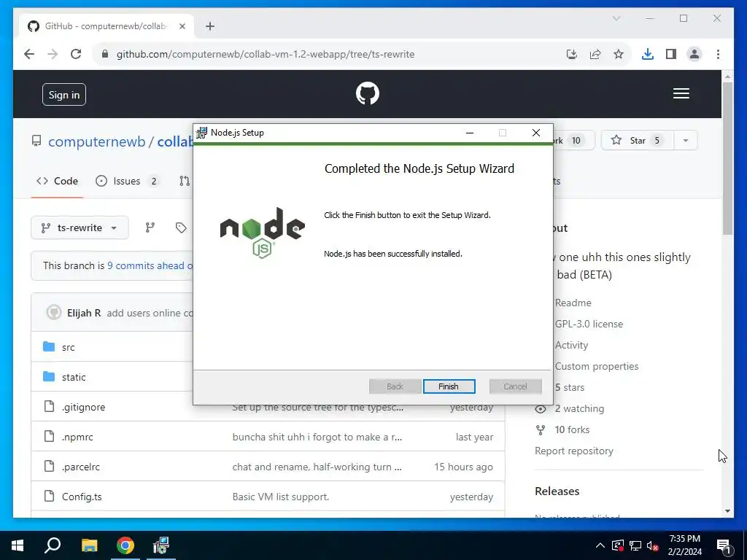Open Activity link in About section
This screenshot has height=560, width=747.
pos(571,345)
